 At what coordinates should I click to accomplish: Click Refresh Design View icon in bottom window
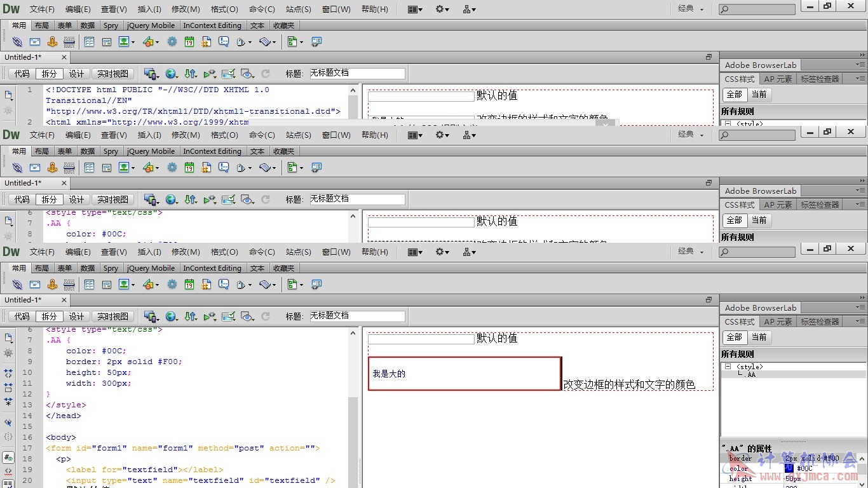pyautogui.click(x=266, y=316)
